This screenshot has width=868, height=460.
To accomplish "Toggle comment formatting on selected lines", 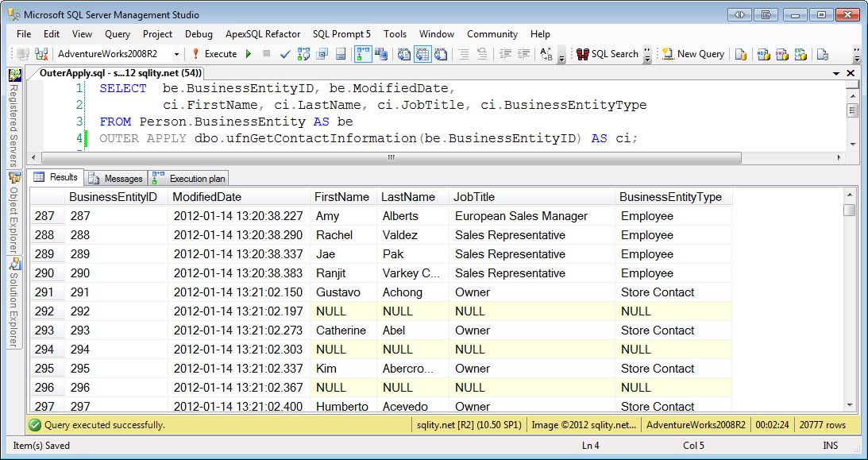I will [x=463, y=54].
